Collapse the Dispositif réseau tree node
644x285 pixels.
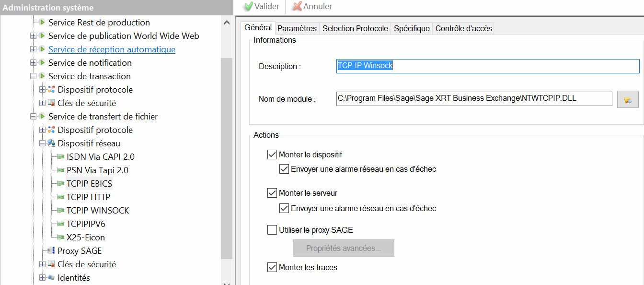click(43, 143)
